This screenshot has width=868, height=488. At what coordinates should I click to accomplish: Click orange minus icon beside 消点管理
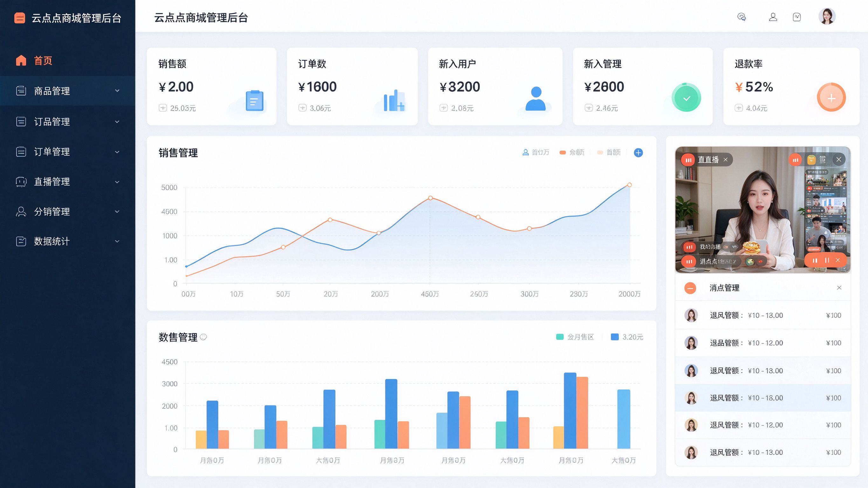click(690, 288)
